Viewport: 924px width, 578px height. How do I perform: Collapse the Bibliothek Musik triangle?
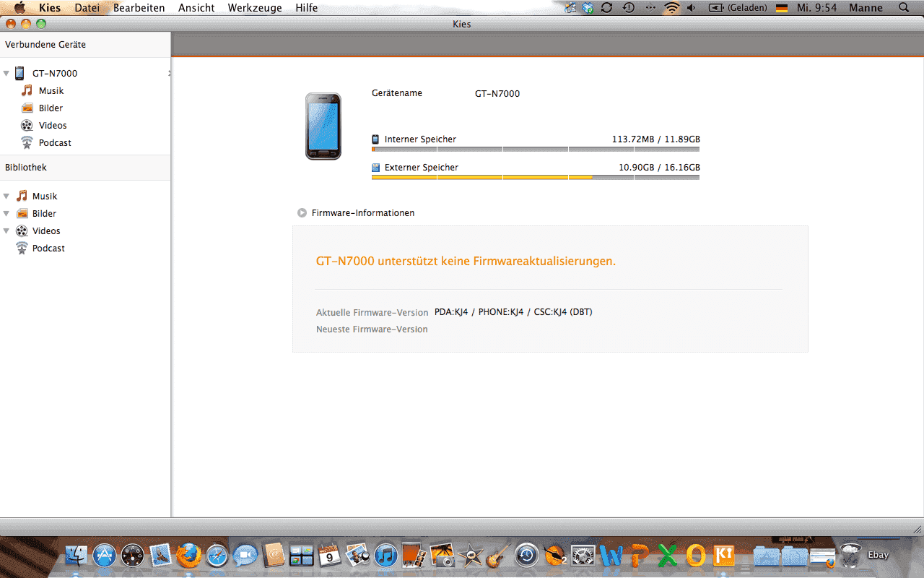6,196
